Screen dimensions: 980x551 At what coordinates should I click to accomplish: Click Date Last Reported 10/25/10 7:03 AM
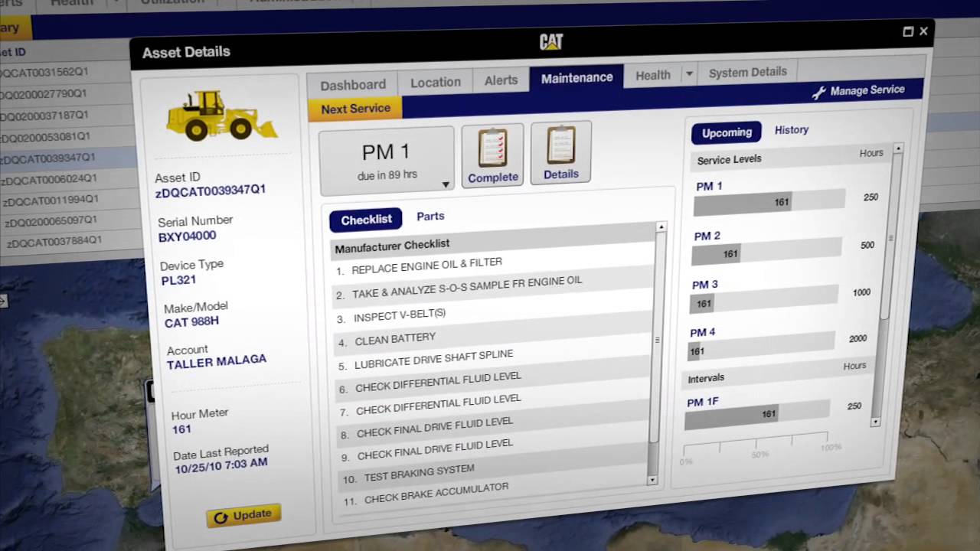coord(221,465)
